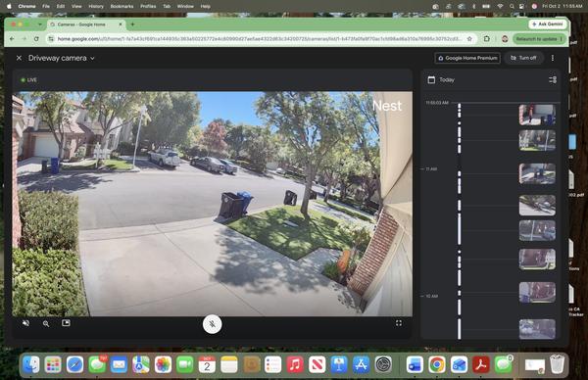Open the first event thumbnail at 11:55 AM
This screenshot has width=588, height=380.
pos(537,115)
